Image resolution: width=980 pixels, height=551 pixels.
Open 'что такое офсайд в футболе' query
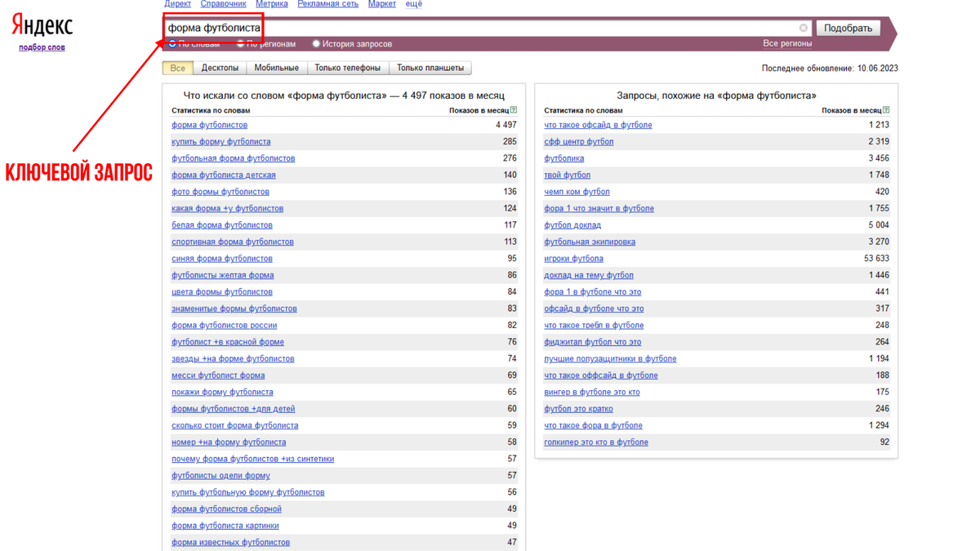pos(598,125)
